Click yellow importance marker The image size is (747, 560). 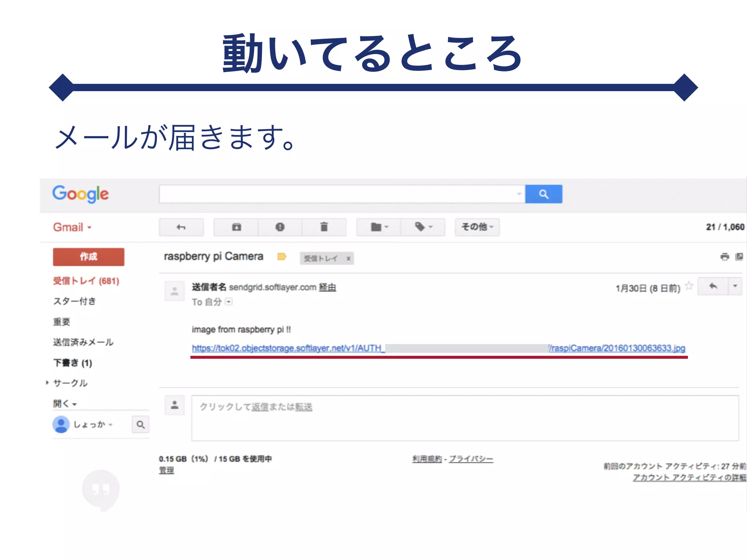[x=282, y=257]
